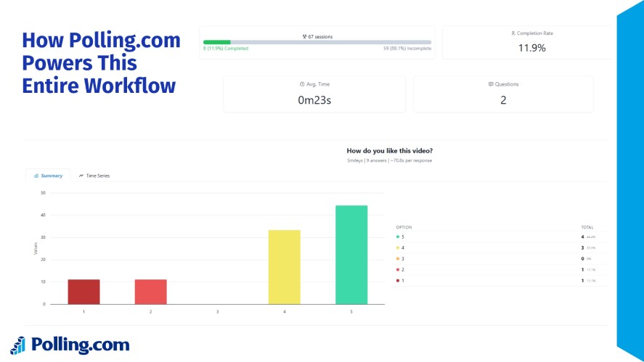Click the OPTION column header

pos(404,227)
